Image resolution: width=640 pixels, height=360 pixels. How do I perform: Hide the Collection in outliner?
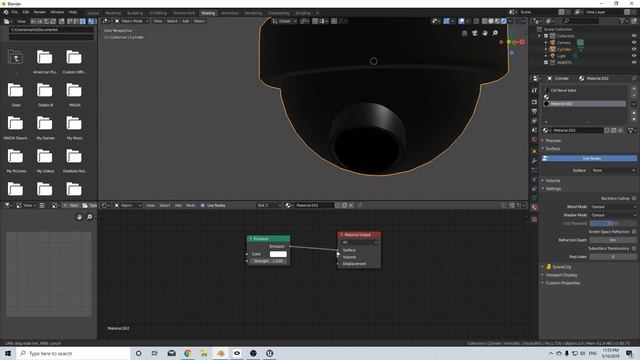(634, 36)
